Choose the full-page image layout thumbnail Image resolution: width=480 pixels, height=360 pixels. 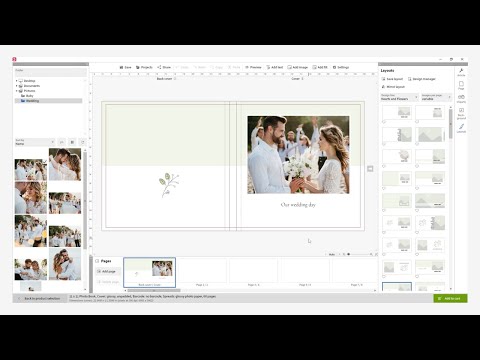(430, 135)
